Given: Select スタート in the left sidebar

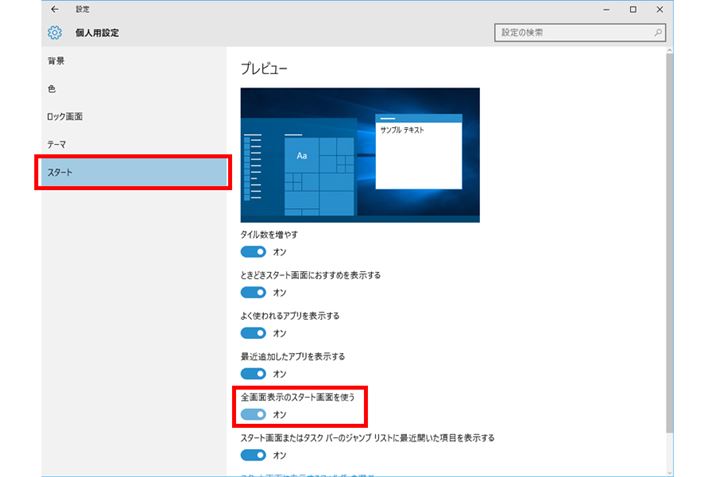Looking at the screenshot, I should click(x=134, y=173).
